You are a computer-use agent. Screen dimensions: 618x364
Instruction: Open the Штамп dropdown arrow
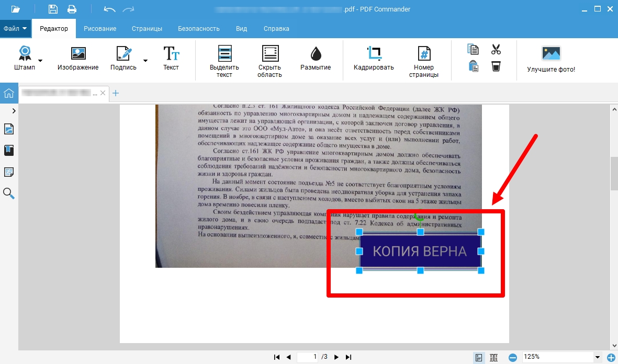click(40, 61)
